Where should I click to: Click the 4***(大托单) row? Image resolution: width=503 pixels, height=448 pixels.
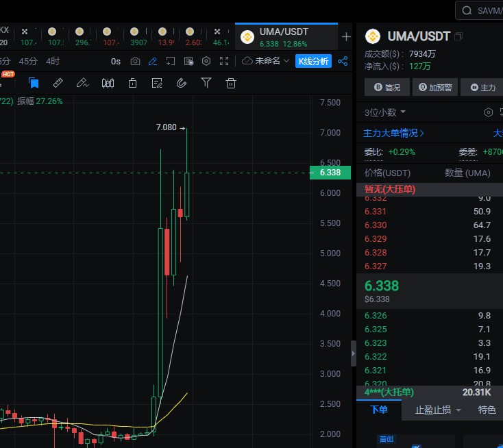(x=430, y=393)
